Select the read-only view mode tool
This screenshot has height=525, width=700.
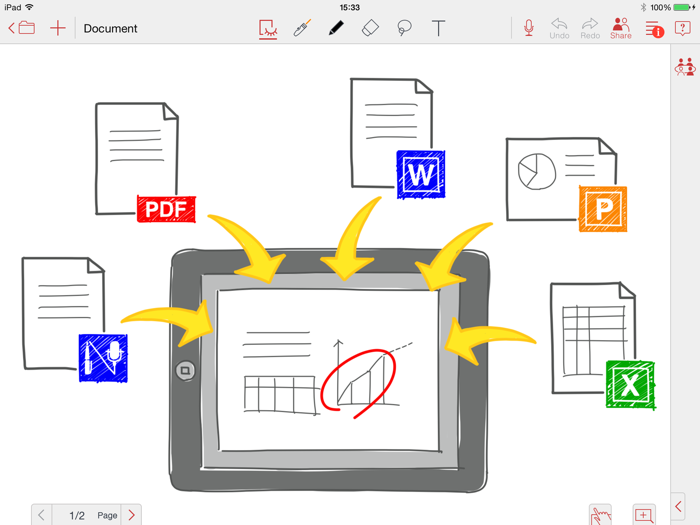click(x=268, y=29)
